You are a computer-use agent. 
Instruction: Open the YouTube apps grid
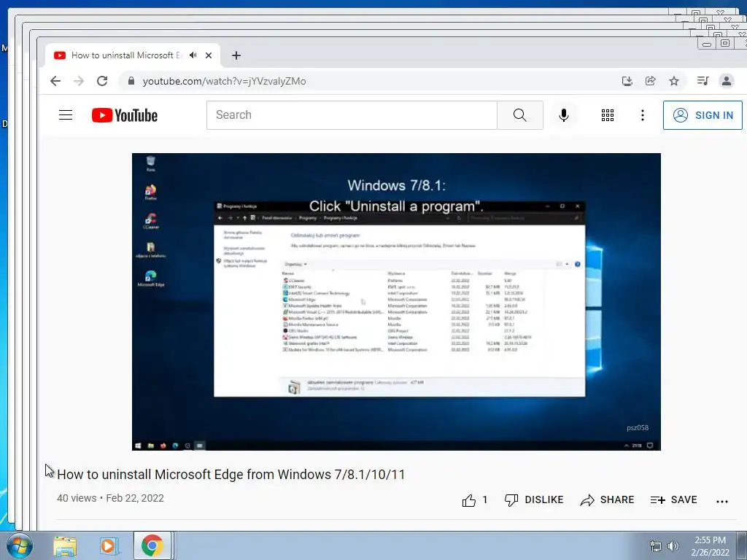[608, 115]
